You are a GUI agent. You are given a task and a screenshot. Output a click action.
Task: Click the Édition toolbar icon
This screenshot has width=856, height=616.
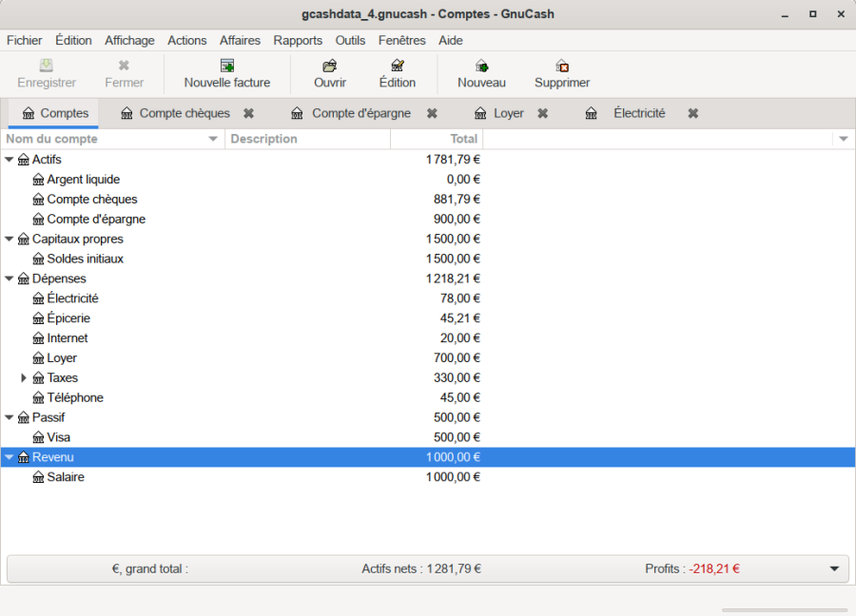click(398, 66)
